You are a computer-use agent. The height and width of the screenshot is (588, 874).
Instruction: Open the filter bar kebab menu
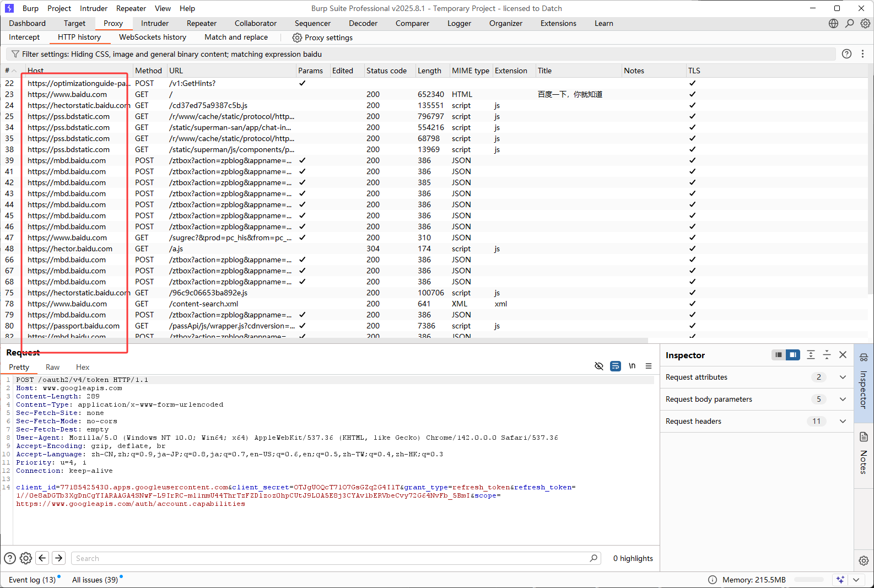(x=863, y=53)
